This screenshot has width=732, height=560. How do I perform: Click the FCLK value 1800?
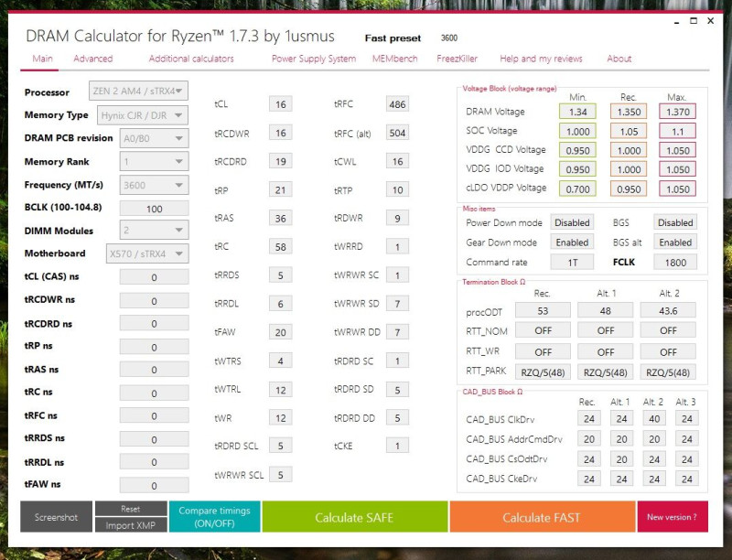coord(675,263)
